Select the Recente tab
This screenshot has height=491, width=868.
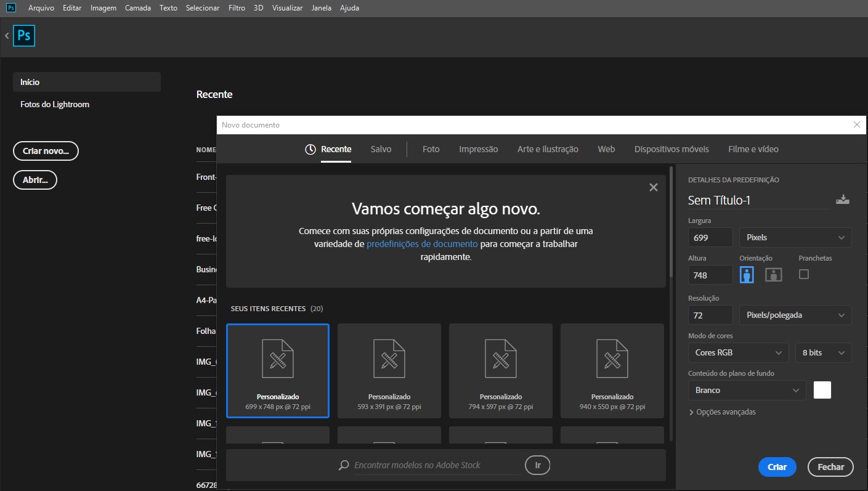(336, 149)
